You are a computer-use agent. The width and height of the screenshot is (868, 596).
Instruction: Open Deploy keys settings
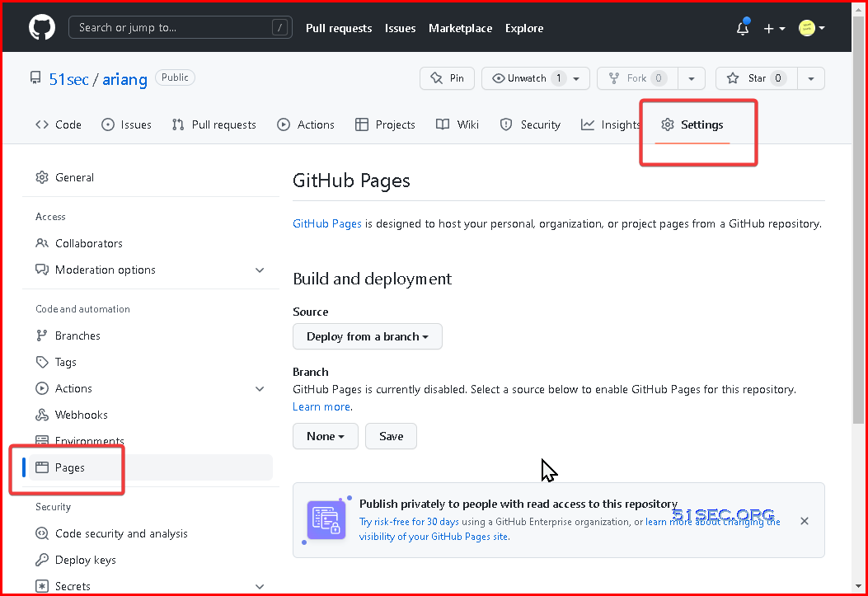(x=151, y=560)
